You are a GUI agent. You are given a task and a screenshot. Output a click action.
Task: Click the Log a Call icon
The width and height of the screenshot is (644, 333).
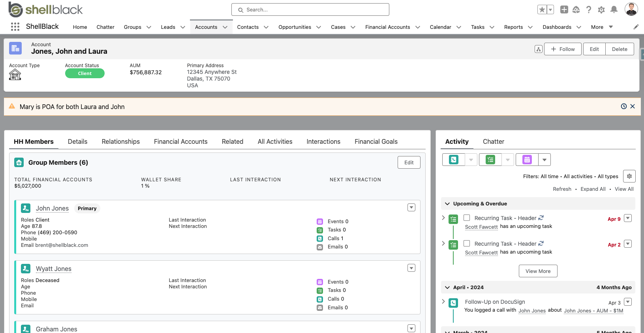click(x=454, y=160)
